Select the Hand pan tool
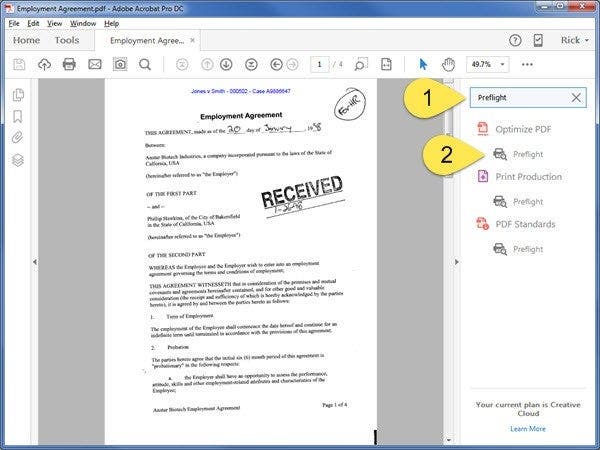Image resolution: width=600 pixels, height=450 pixels. (x=449, y=65)
